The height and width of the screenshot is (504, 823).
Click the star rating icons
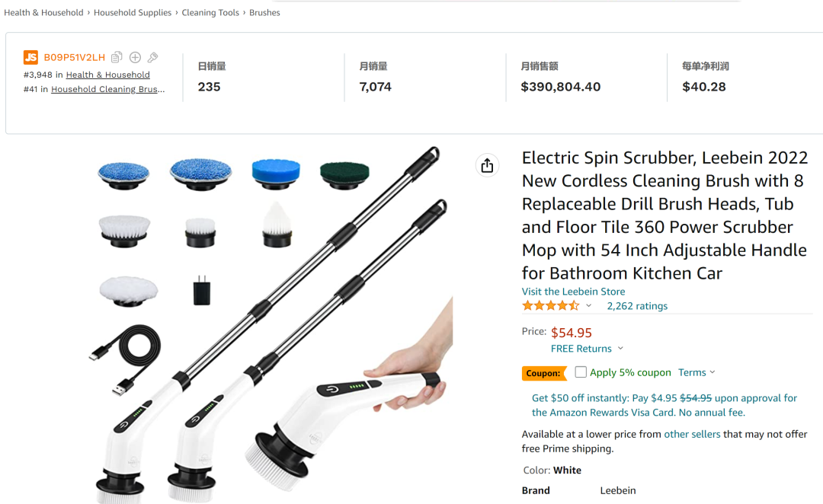click(x=550, y=305)
